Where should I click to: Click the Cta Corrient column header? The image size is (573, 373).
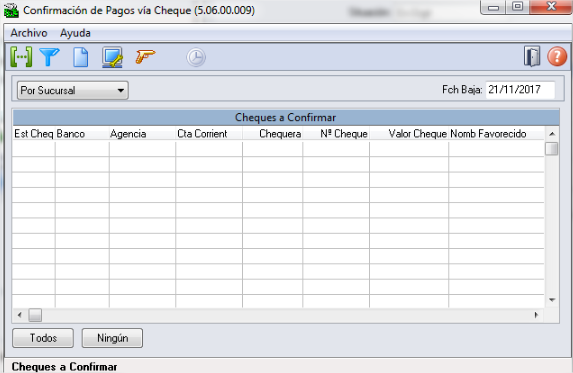(x=209, y=134)
